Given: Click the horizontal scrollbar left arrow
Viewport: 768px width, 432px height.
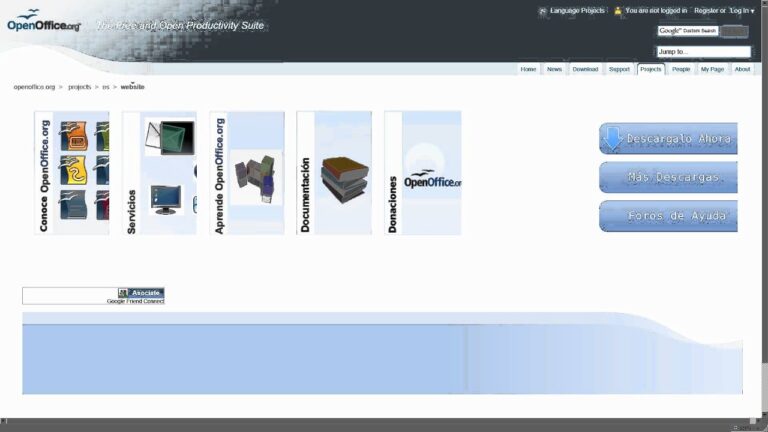Looking at the screenshot, I should (4, 421).
